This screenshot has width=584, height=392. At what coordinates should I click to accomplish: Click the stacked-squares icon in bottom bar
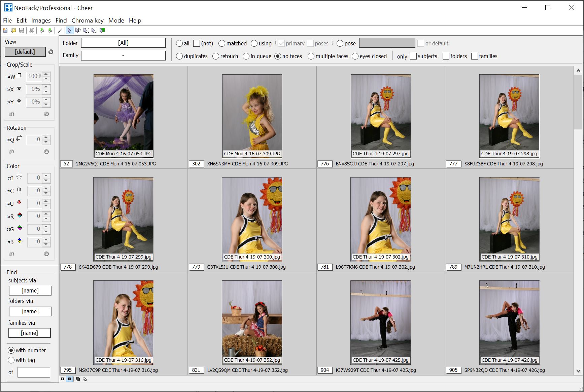78,379
